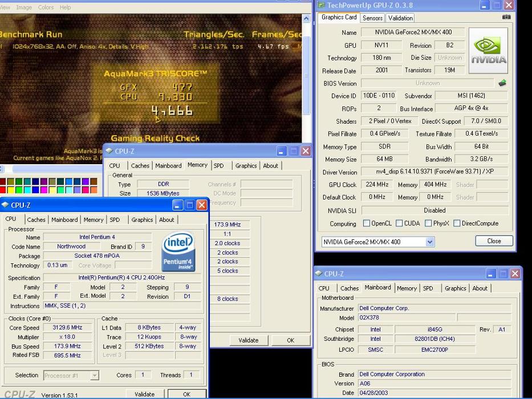Screen dimensions: 532x399
Task: Click the Paint horizontal scrollbar thumb
Action: click(56, 169)
